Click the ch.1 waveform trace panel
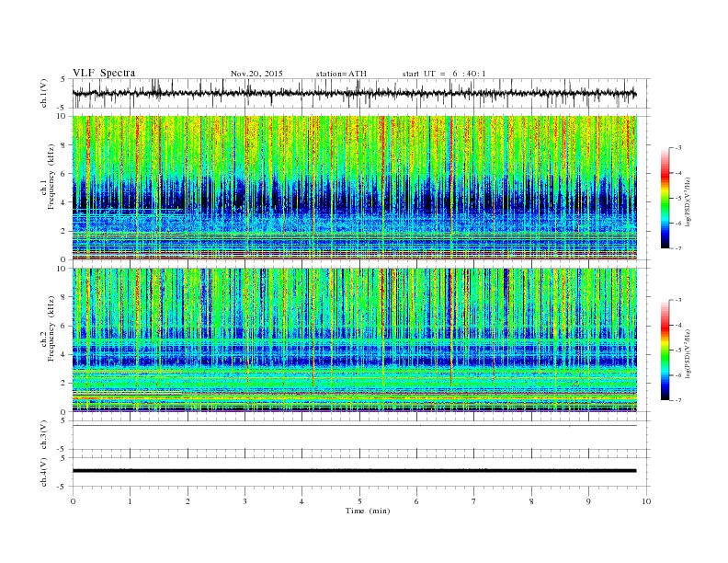This screenshot has width=728, height=563. [361, 93]
